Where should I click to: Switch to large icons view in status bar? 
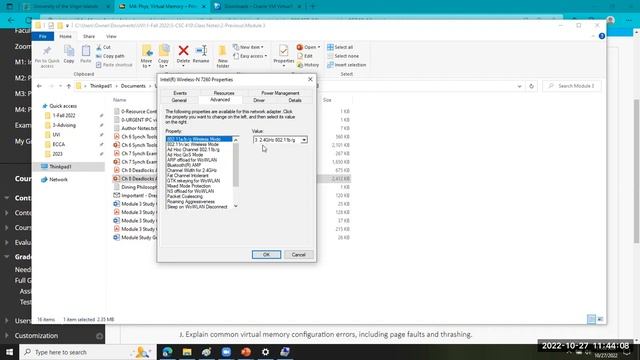point(600,319)
